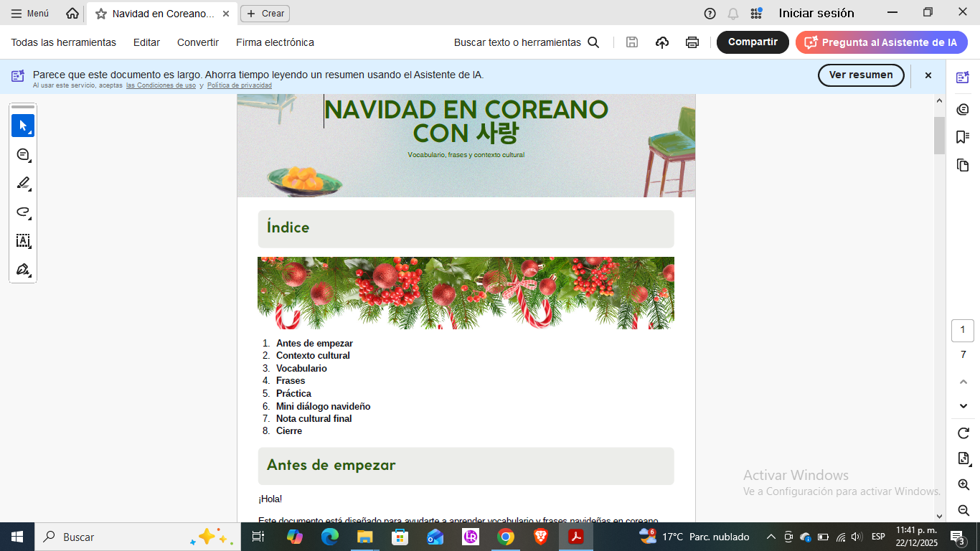Open the Acrobat Menú hamburger button

[30, 14]
